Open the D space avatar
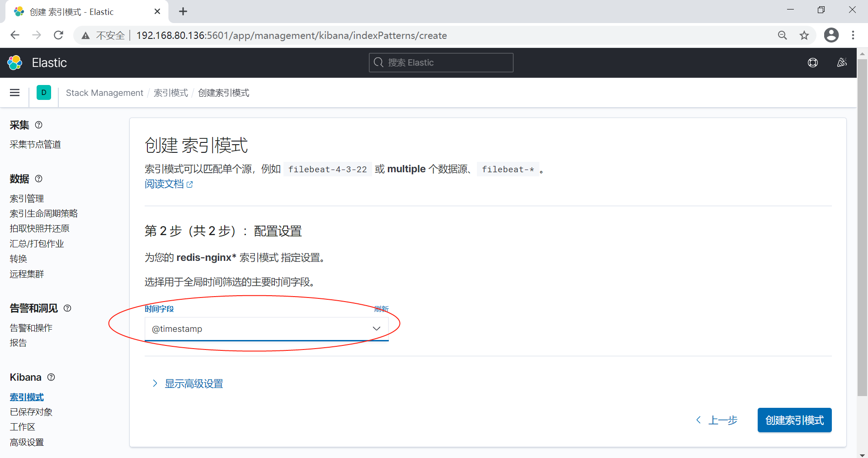Viewport: 868px width, 458px height. coord(44,92)
